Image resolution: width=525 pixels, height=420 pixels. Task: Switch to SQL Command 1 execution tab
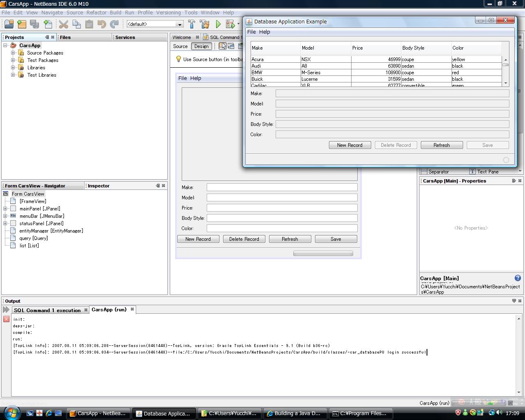pos(47,310)
